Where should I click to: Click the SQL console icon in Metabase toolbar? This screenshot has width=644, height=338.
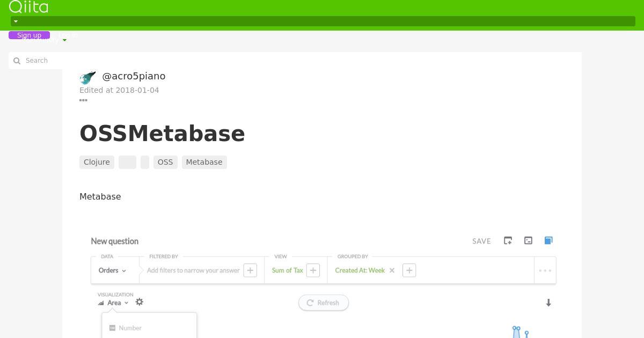pos(528,240)
